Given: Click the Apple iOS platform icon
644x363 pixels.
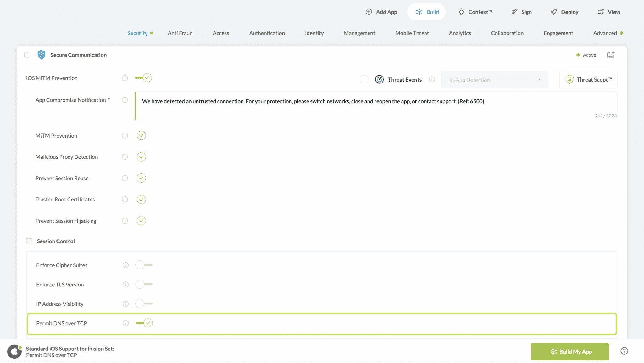Looking at the screenshot, I should click(14, 352).
